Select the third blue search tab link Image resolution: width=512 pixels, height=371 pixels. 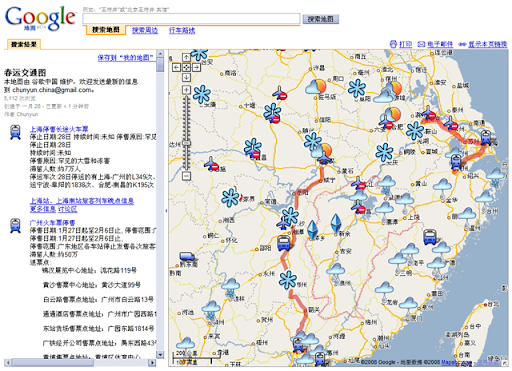tap(182, 30)
